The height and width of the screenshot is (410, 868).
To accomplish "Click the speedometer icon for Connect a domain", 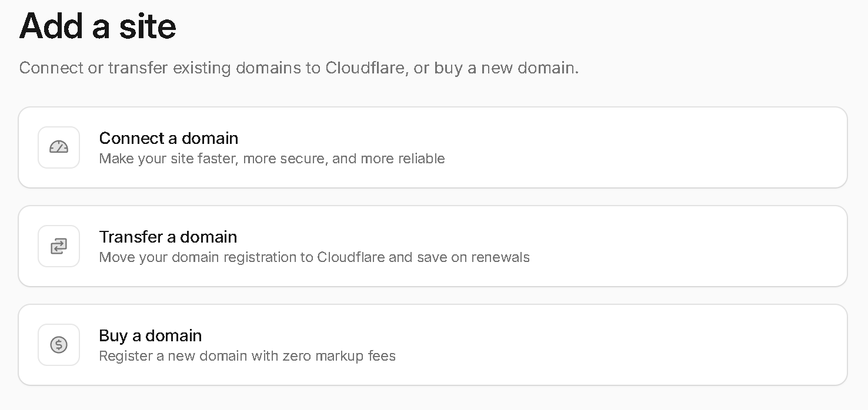I will 59,147.
